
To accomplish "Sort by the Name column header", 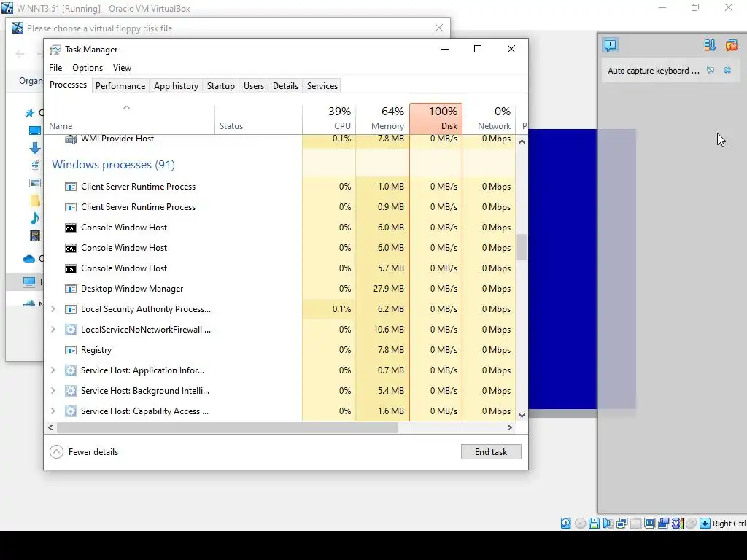I will point(130,119).
